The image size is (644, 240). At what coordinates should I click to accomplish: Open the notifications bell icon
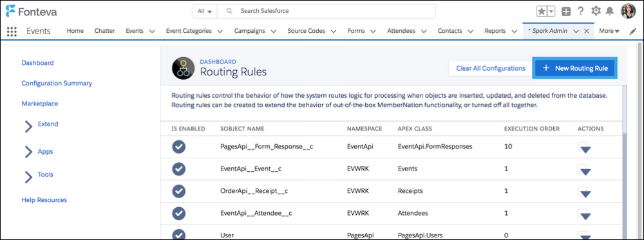point(610,12)
